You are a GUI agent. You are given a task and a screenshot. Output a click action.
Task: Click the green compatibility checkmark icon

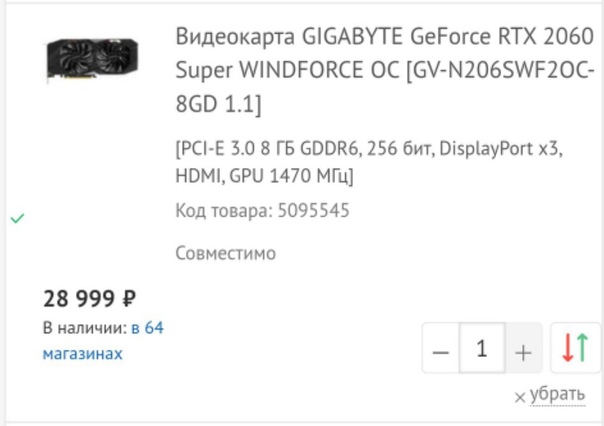(17, 217)
